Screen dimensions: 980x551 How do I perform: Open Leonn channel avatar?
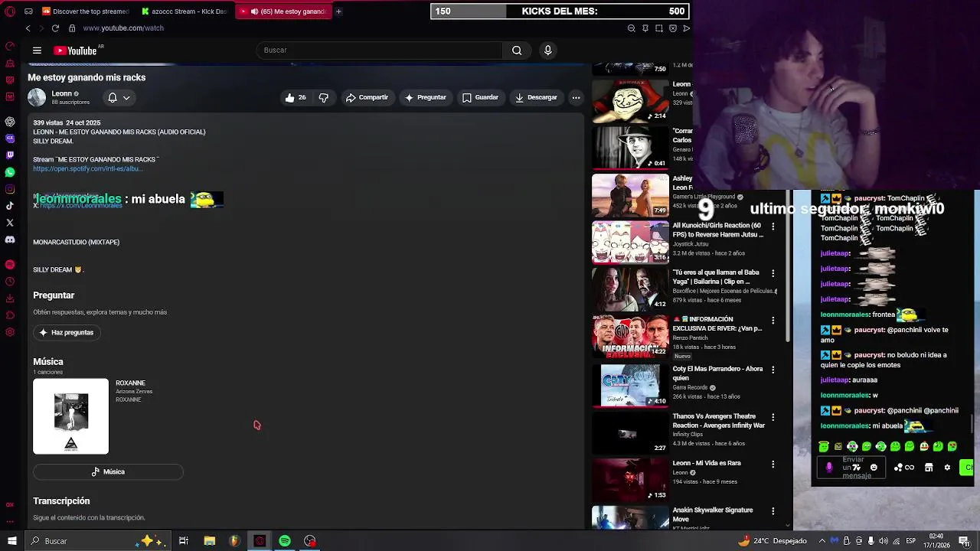[37, 97]
